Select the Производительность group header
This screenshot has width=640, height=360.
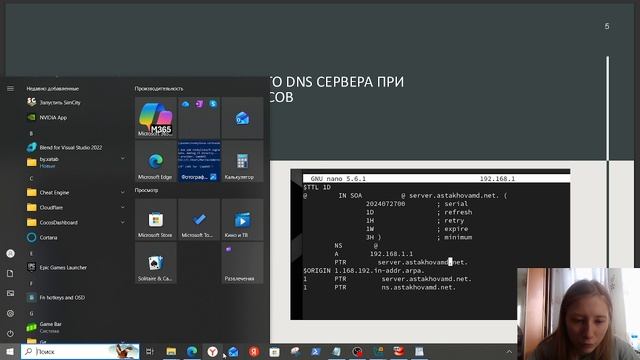[x=159, y=89]
